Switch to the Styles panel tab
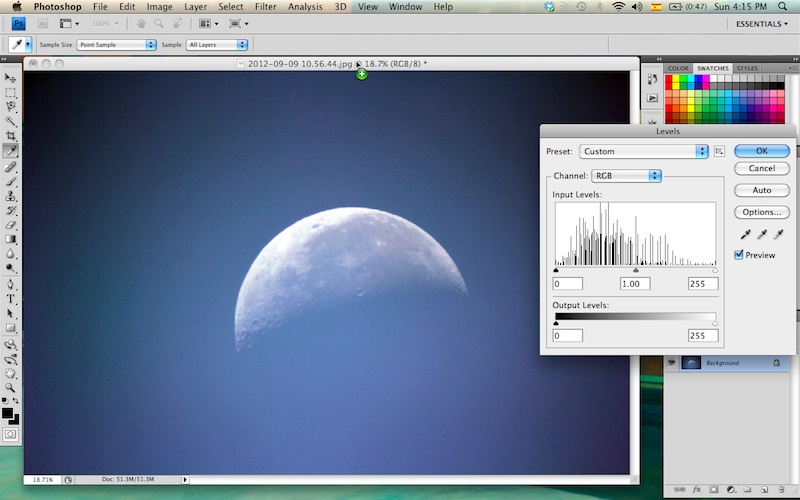This screenshot has height=500, width=800. (746, 68)
